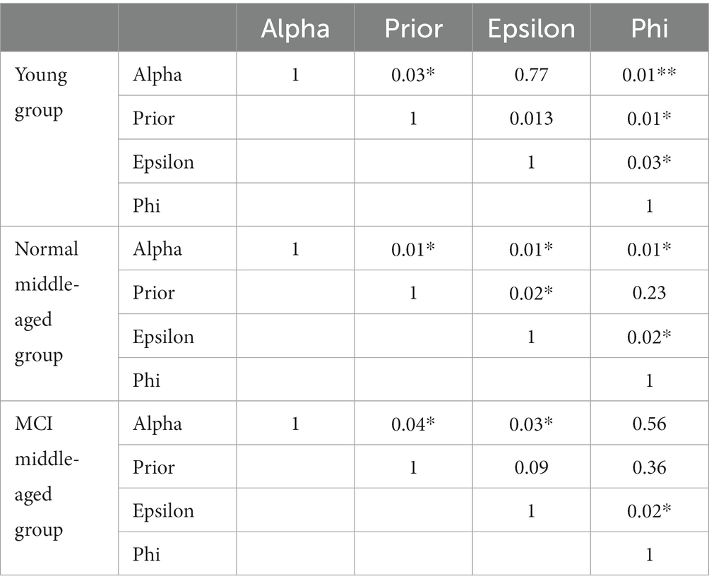Click the 0.77 cell in Young group
This screenshot has height=588, width=709.
531,75
